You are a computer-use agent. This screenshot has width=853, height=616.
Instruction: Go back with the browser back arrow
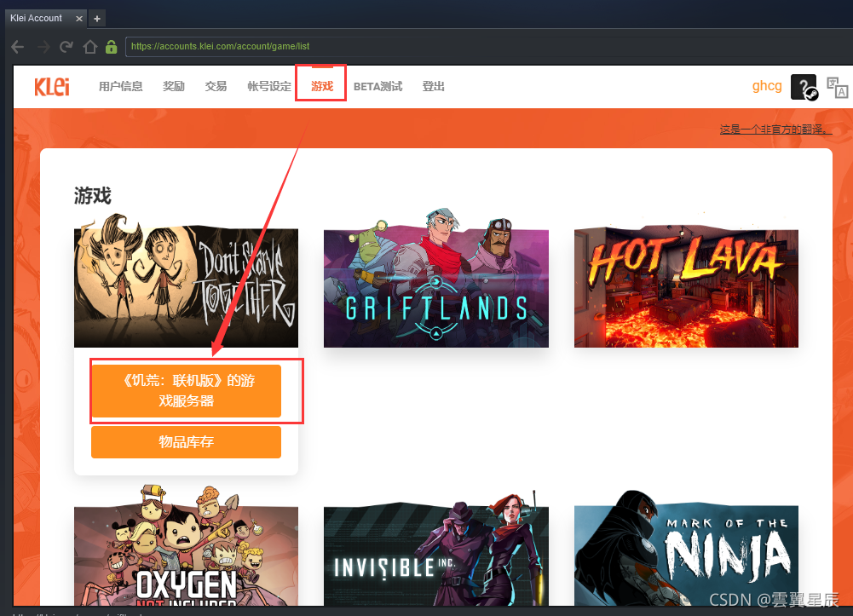[17, 47]
